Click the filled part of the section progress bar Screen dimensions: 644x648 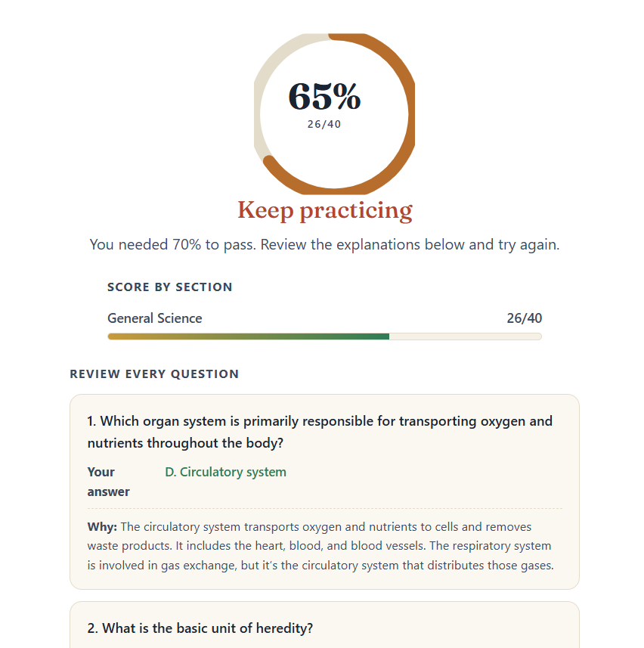pos(248,336)
